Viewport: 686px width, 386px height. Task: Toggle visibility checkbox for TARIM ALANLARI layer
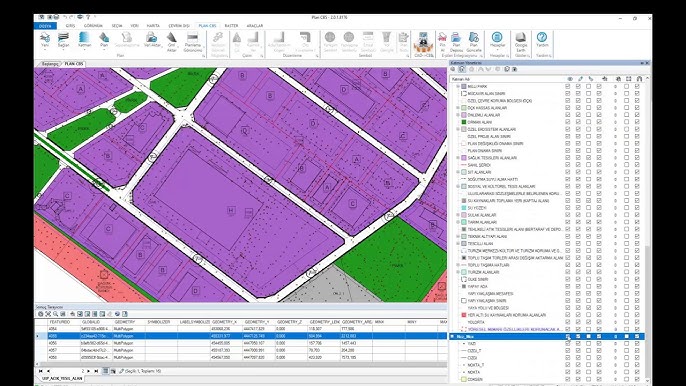click(x=568, y=222)
